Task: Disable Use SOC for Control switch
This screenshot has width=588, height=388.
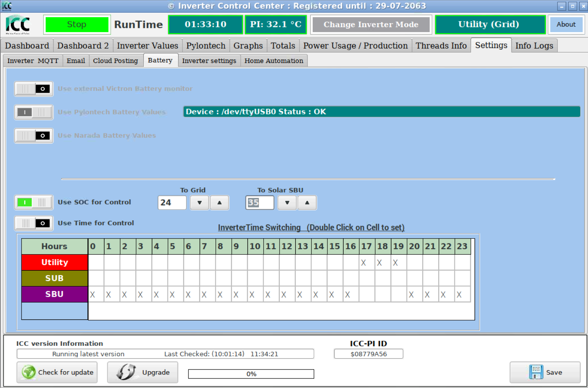Action: pos(34,202)
